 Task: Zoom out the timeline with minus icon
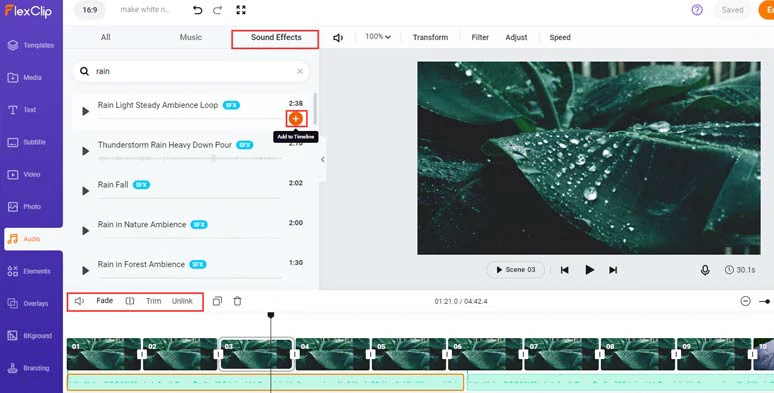745,301
